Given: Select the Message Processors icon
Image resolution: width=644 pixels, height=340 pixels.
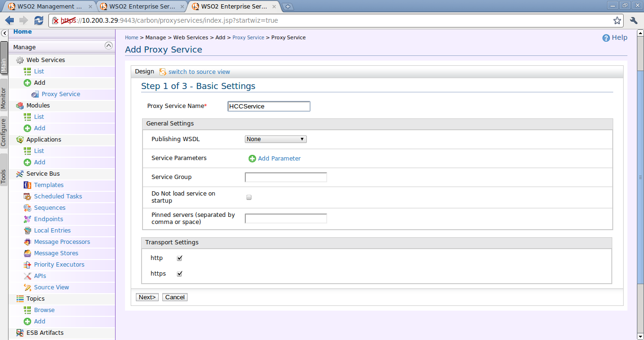Looking at the screenshot, I should pyautogui.click(x=28, y=242).
